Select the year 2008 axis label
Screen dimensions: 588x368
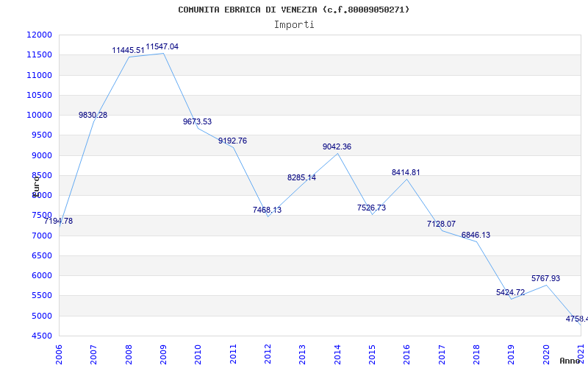[x=129, y=354]
